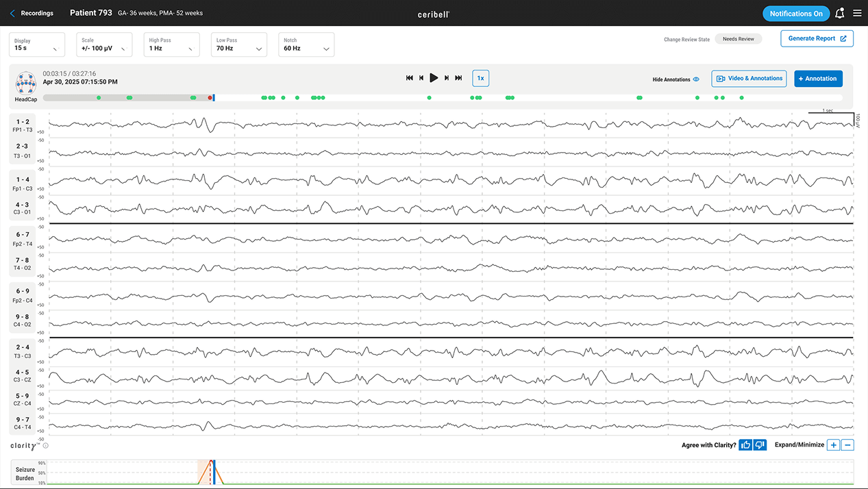Hide annotations with the eye toggle

coord(696,79)
